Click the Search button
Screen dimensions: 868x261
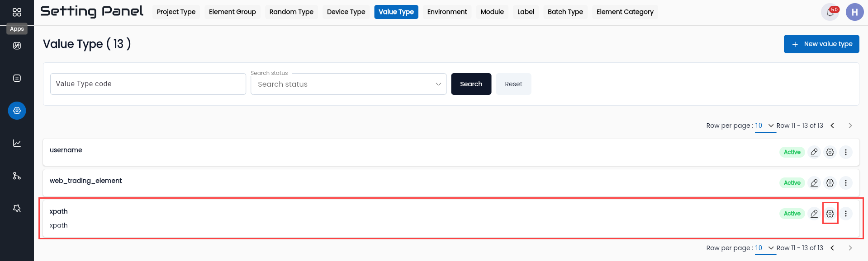point(471,84)
